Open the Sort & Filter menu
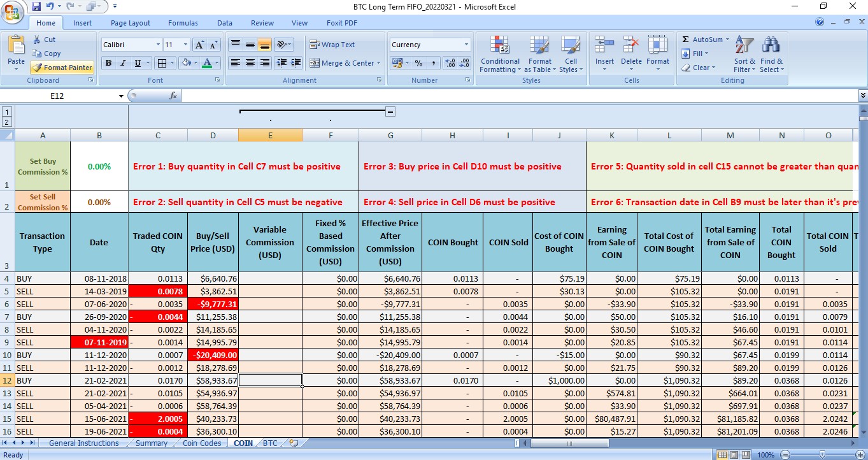The image size is (868, 460). tap(744, 54)
